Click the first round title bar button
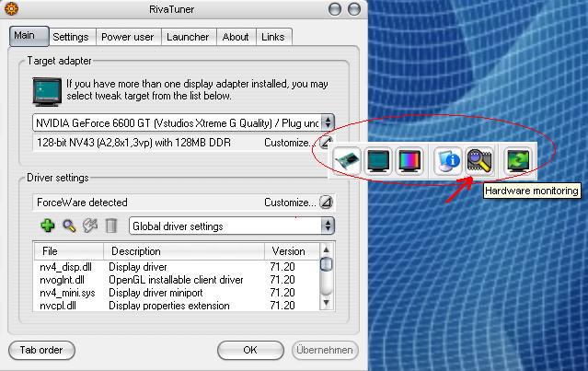This screenshot has height=371, width=588. pyautogui.click(x=335, y=9)
